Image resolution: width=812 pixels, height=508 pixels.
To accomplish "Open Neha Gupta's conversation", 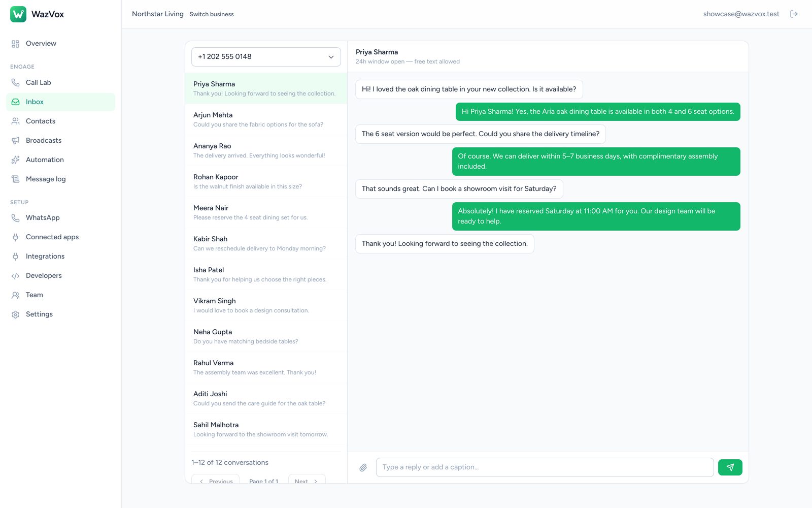I will (266, 336).
